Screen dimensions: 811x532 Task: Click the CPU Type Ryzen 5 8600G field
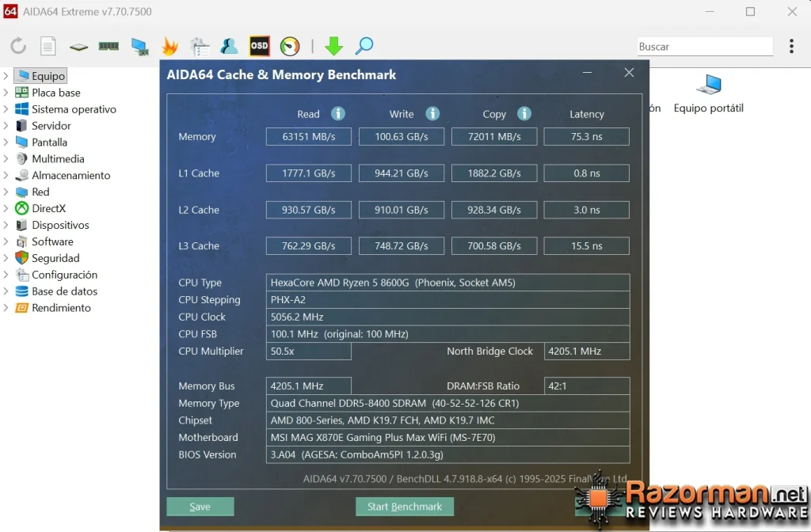click(448, 283)
